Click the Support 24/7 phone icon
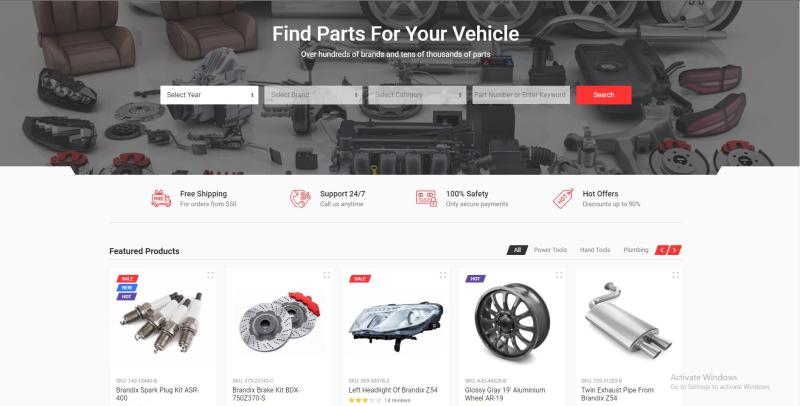This screenshot has height=406, width=800. click(x=300, y=198)
